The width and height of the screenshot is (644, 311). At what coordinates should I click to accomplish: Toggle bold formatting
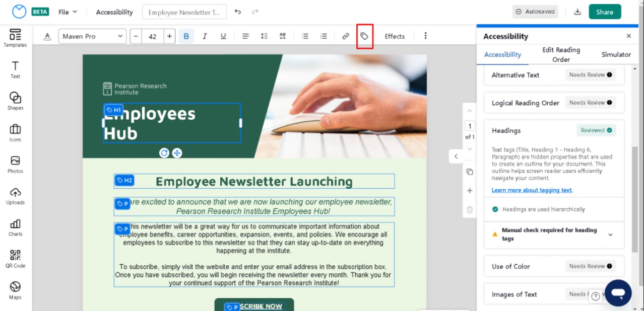pyautogui.click(x=186, y=36)
